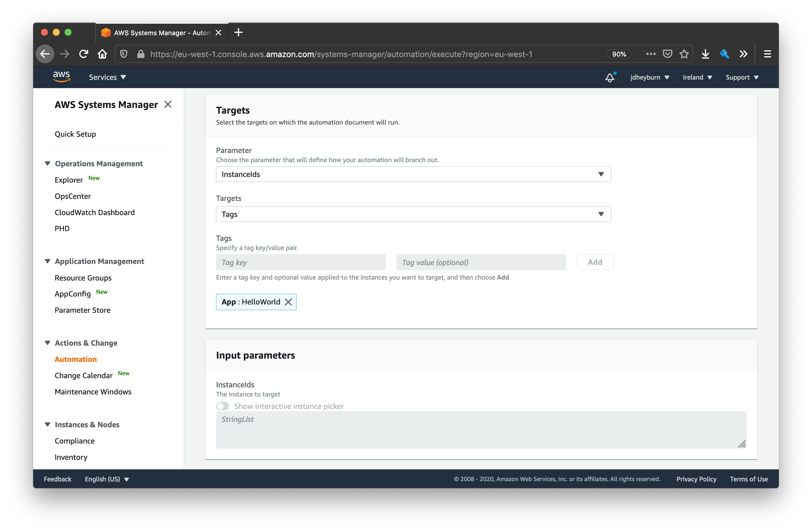812x532 pixels.
Task: Collapse the Application Management section
Action: coord(47,261)
